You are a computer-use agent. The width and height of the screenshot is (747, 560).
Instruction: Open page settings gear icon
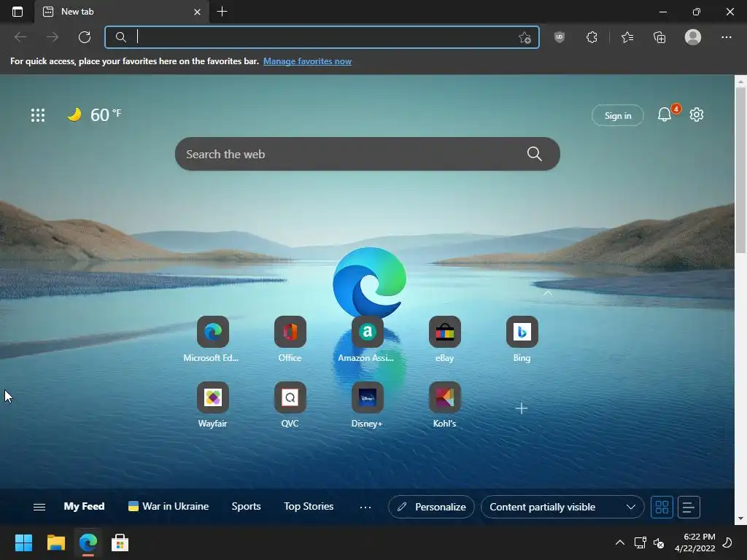pos(697,114)
